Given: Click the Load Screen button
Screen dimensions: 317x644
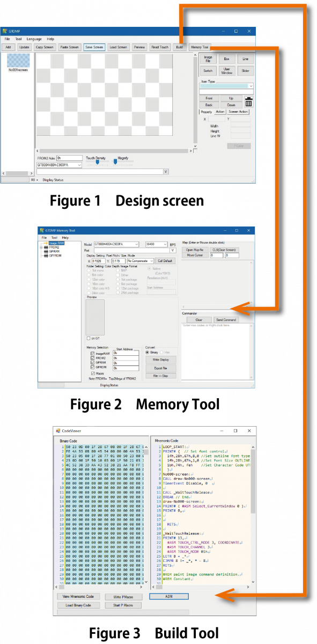Looking at the screenshot, I should coord(118,47).
